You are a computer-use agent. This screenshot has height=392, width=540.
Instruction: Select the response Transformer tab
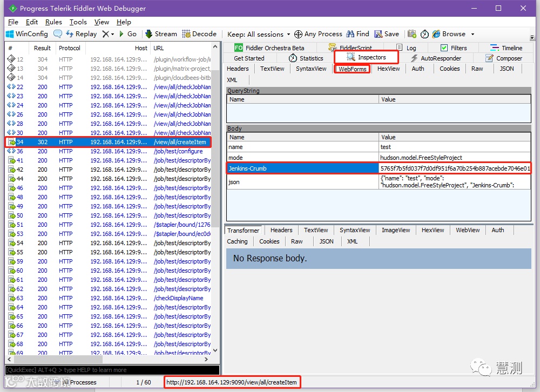click(243, 231)
